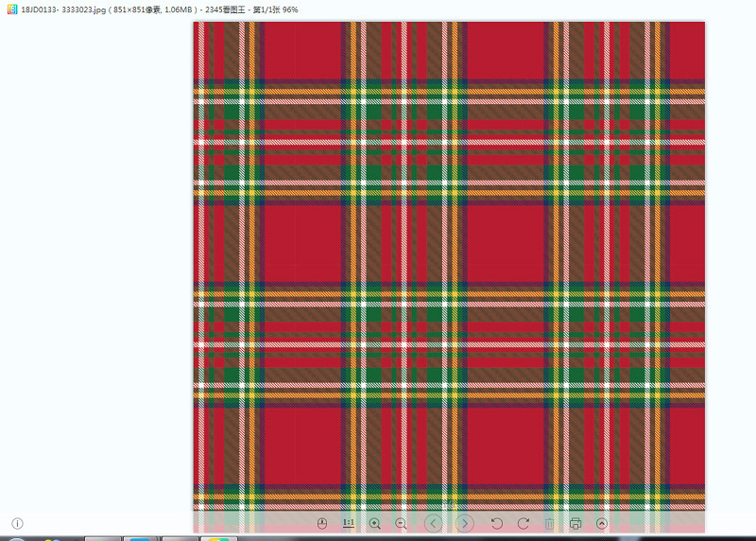The height and width of the screenshot is (541, 756).
Task: Click the 2345 picture viewer app icon in title
Action: pos(12,9)
